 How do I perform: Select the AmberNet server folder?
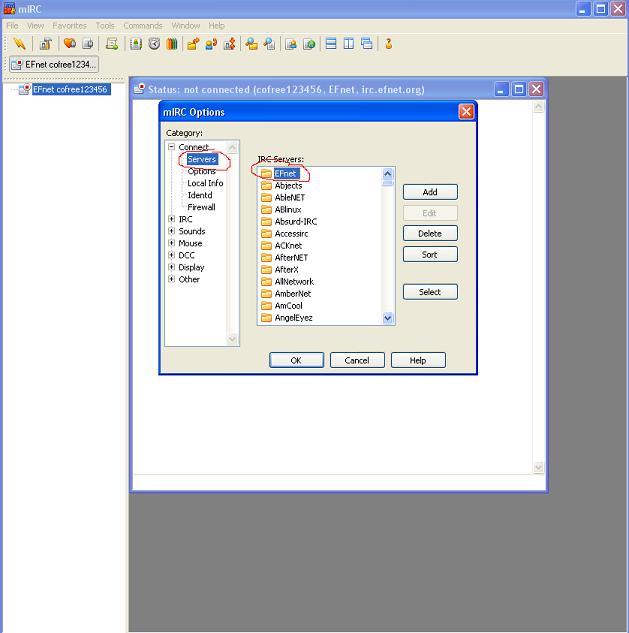286,293
